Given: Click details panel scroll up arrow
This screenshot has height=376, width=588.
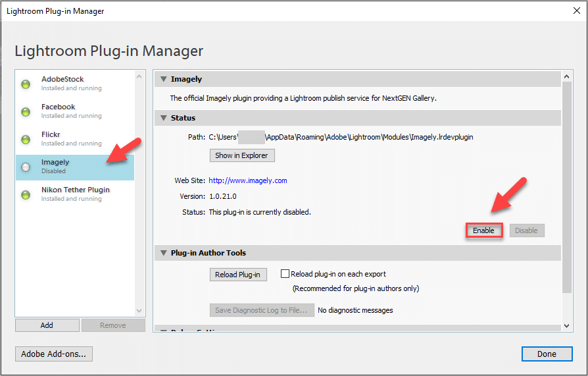Looking at the screenshot, I should (x=567, y=76).
